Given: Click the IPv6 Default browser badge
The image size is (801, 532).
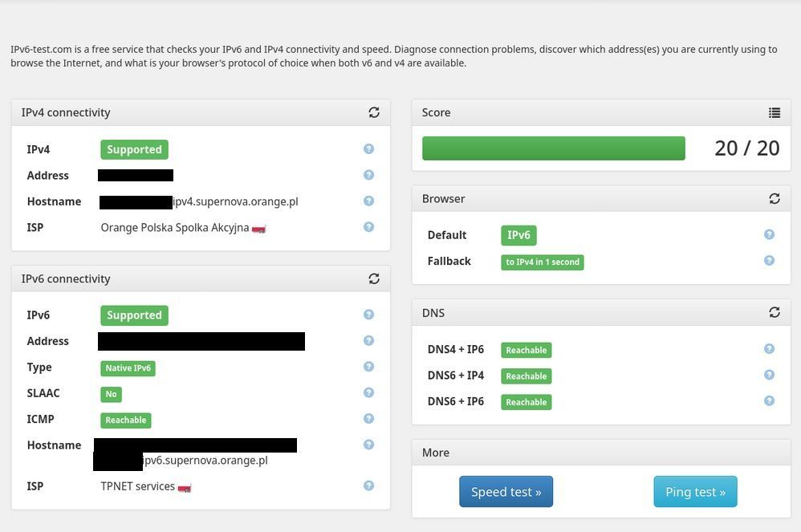Looking at the screenshot, I should 518,235.
